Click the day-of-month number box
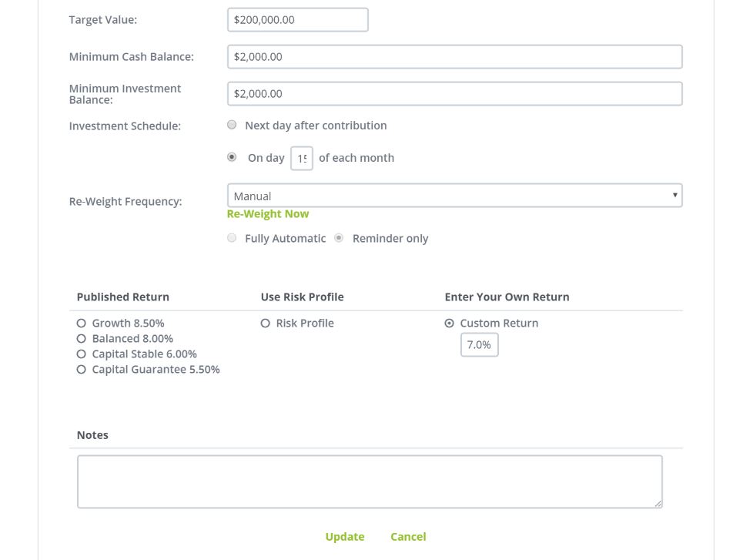 [302, 159]
